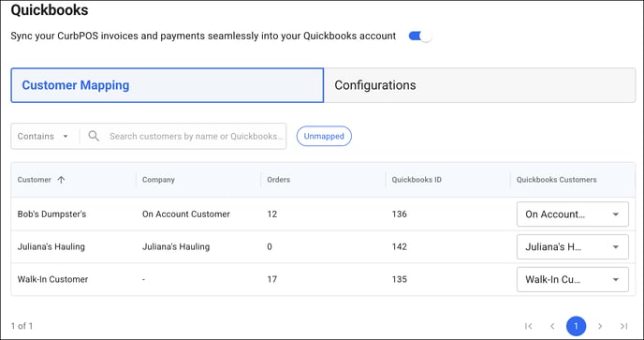Select page 1 in pagination
This screenshot has height=340, width=644.
click(x=576, y=326)
